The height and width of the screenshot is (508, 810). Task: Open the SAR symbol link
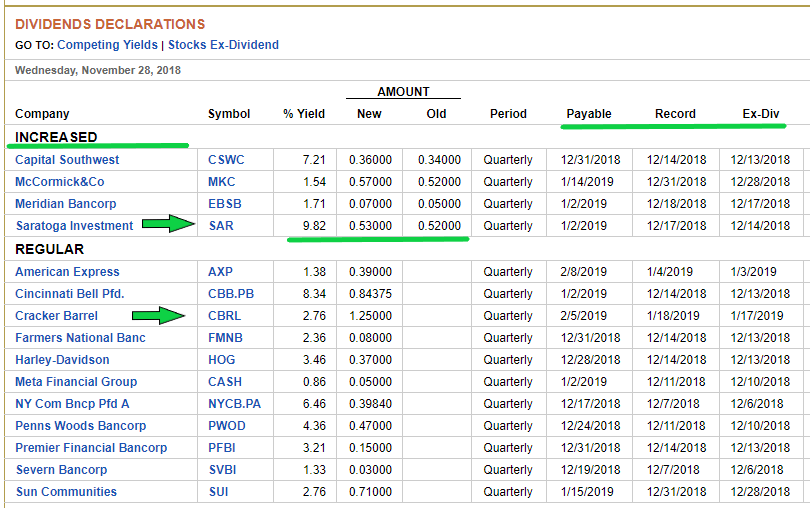221,226
